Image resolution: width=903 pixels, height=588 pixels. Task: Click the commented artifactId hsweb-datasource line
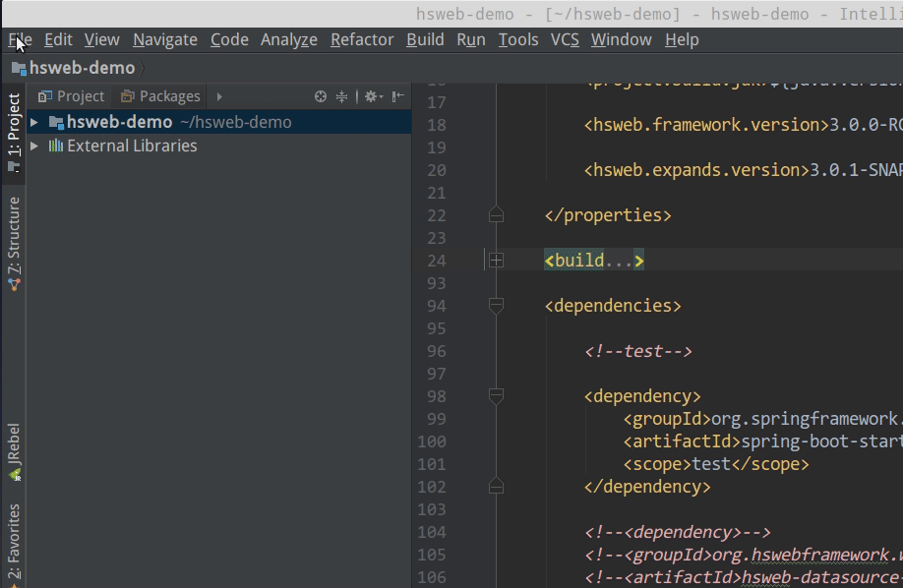coord(744,577)
